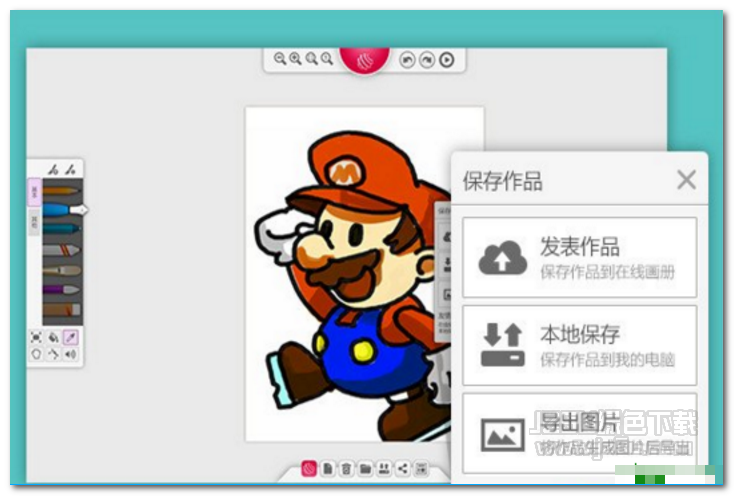734x496 pixels.
Task: Click the save icon in bottom toolbar
Action: click(x=384, y=468)
